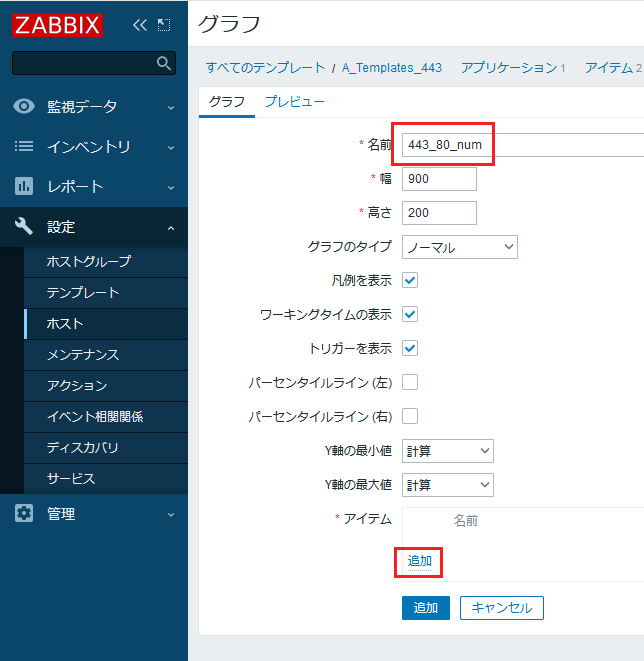Viewport: 644px width, 661px height.
Task: Open ホストグループ in settings submenu
Action: pos(106,261)
